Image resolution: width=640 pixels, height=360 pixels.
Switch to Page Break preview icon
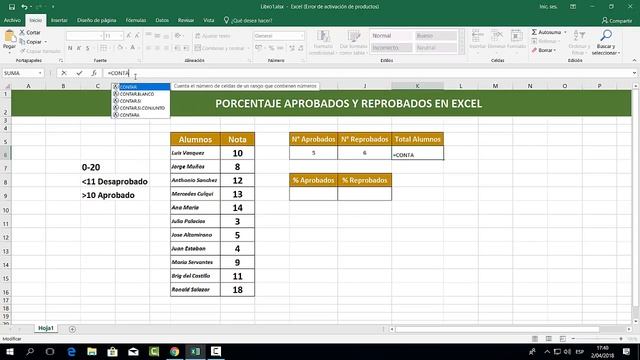tap(562, 339)
